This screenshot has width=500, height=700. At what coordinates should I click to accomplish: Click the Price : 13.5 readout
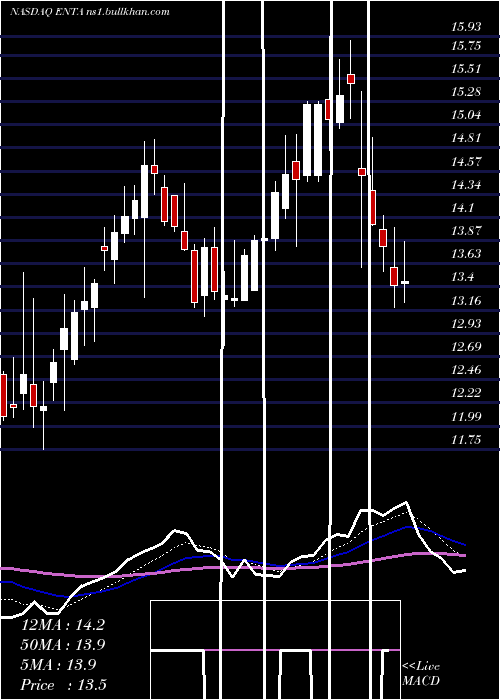(63, 685)
